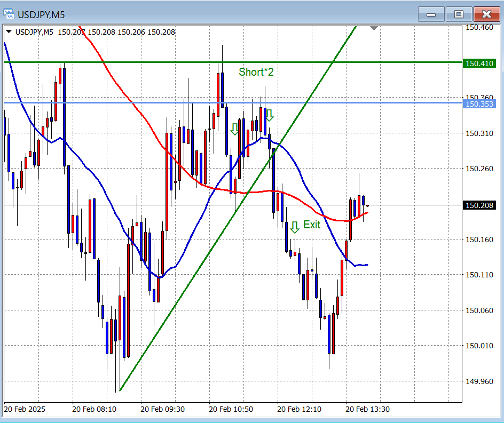
Task: Click the chart window icon in title bar
Action: (x=10, y=14)
